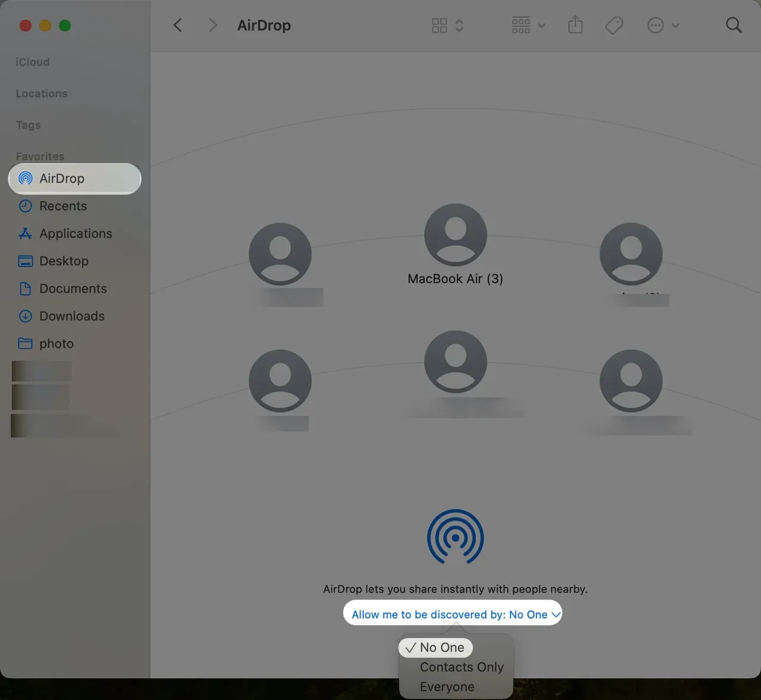Viewport: 761px width, 700px height.
Task: Click the Favorites sidebar heading
Action: coord(40,156)
